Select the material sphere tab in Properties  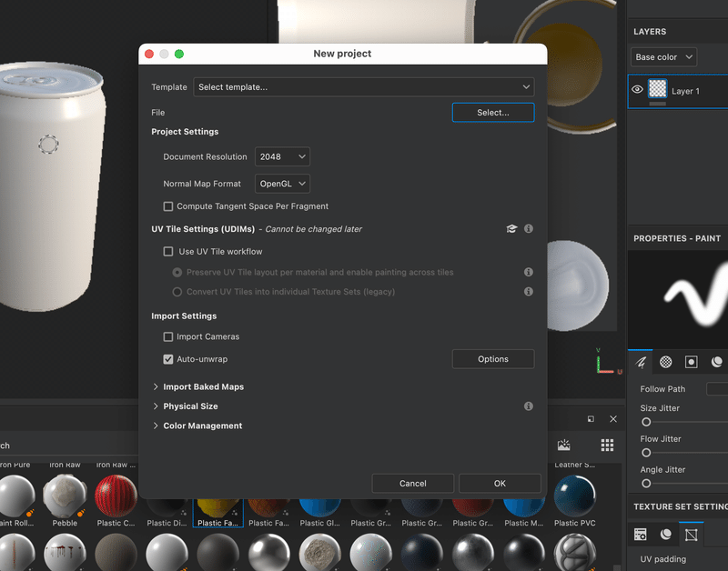coord(717,362)
